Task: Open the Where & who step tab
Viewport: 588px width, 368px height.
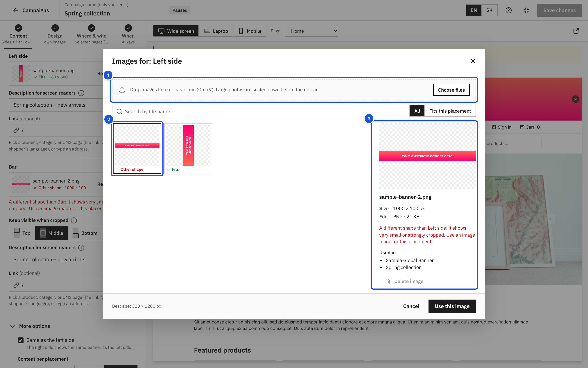Action: coord(92,34)
